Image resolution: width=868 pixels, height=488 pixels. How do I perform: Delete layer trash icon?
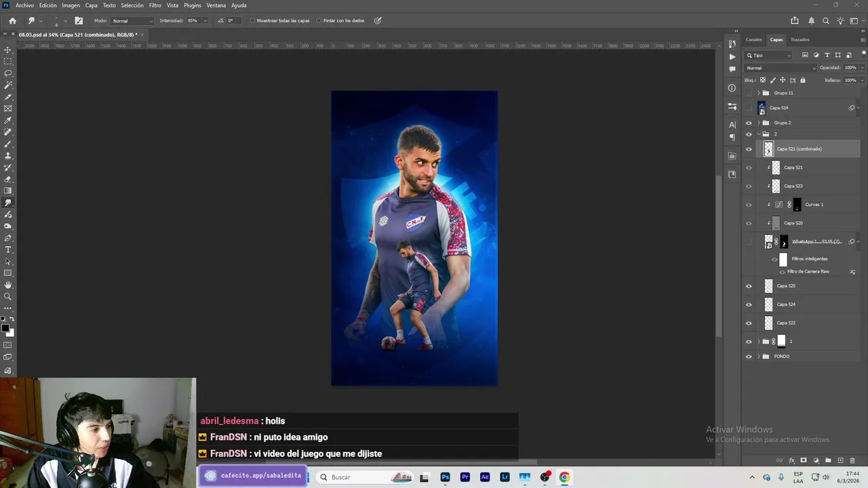tap(853, 460)
